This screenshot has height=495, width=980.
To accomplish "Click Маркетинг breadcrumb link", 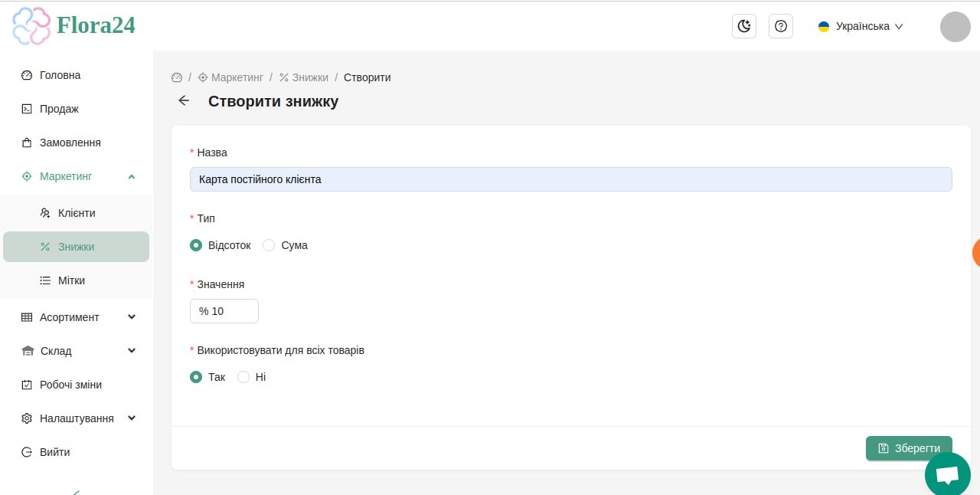I will [x=230, y=77].
